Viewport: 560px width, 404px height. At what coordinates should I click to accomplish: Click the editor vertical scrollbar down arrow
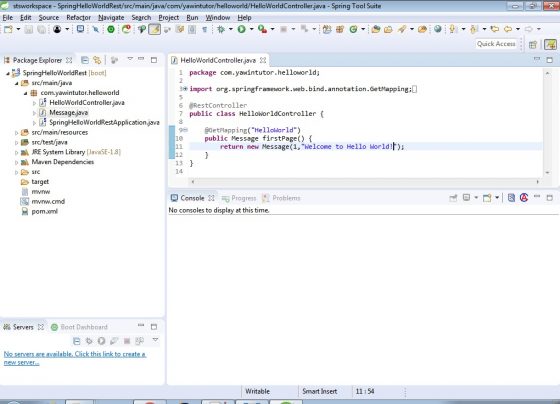coord(548,173)
